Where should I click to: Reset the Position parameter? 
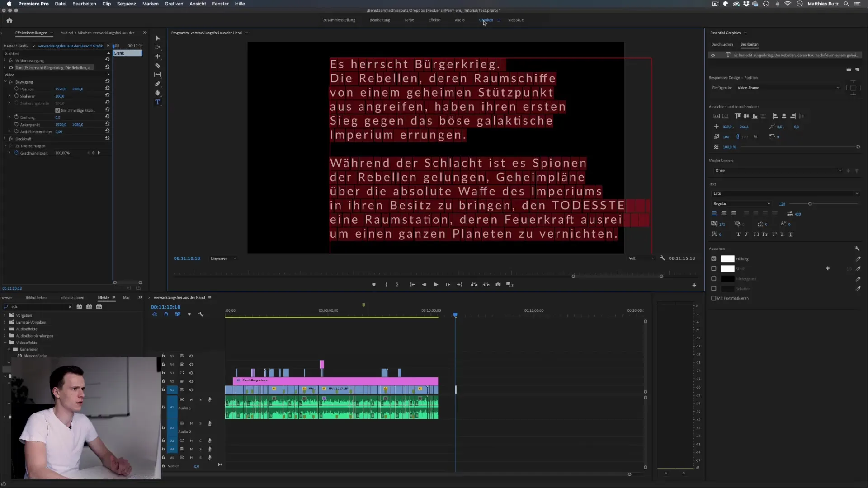tap(107, 89)
